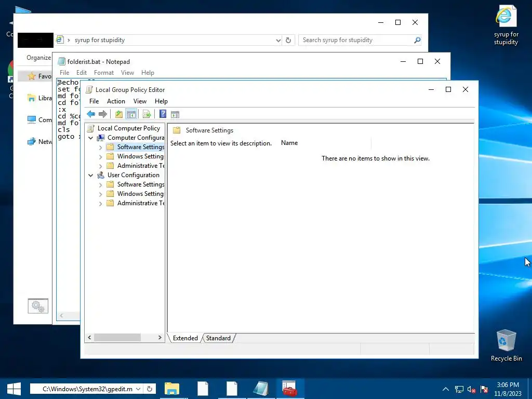Collapse the User Configuration node
This screenshot has height=399, width=532.
(x=90, y=176)
